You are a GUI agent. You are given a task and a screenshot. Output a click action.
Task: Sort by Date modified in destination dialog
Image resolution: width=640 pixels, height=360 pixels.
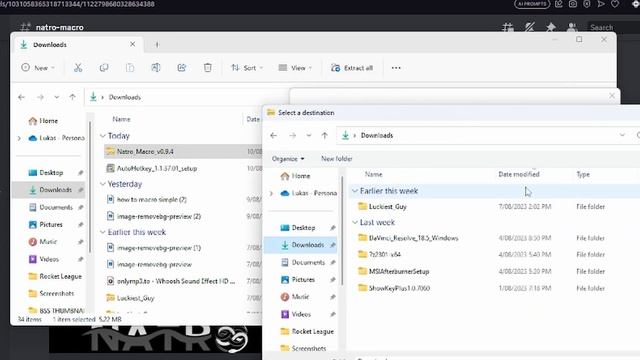(x=519, y=174)
